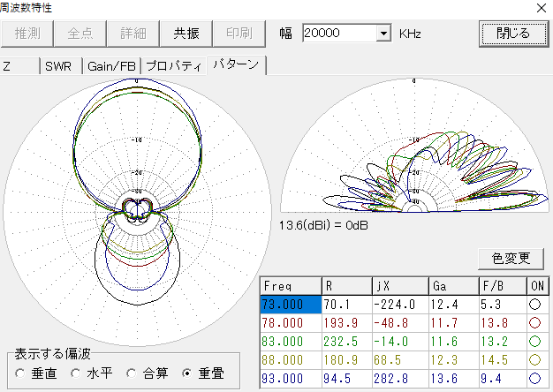This screenshot has width=553, height=392.
Task: Choose the 合算 radio option
Action: click(x=132, y=373)
